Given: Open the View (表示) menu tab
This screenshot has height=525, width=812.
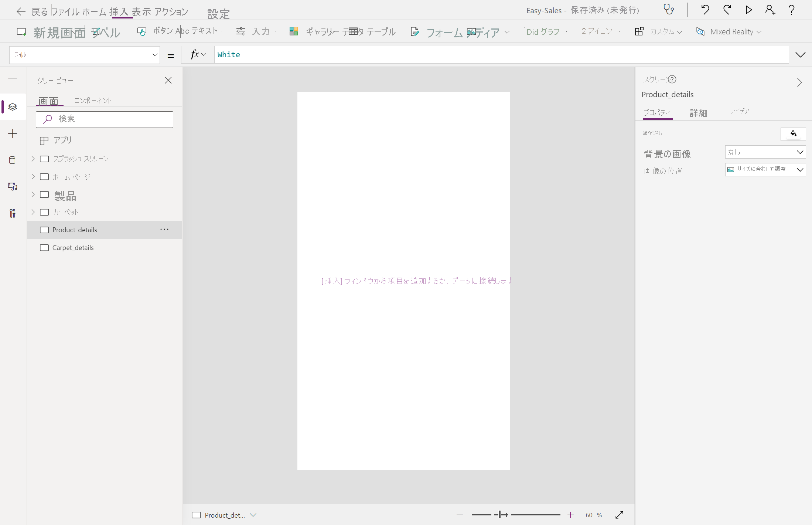Looking at the screenshot, I should [x=141, y=11].
